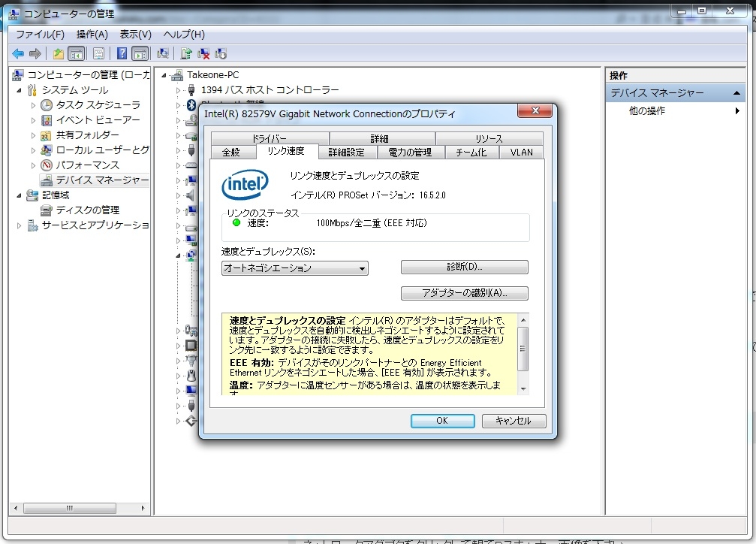Click the ディスクの管理 drive icon
The image size is (756, 544).
coord(47,210)
